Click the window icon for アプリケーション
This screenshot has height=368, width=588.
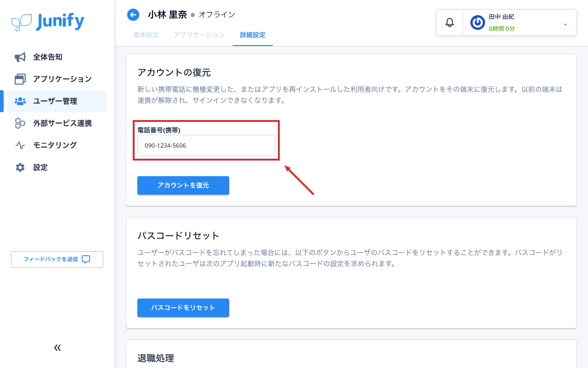pos(20,79)
